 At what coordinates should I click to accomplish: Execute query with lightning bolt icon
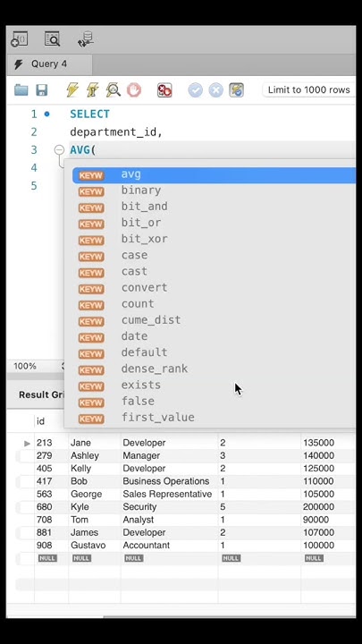(72, 90)
